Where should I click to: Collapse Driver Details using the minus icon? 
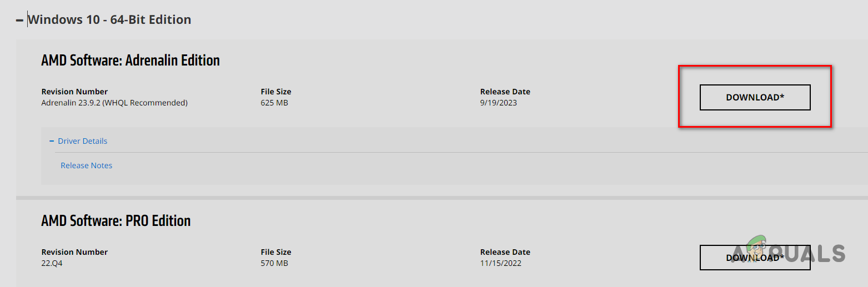(52, 141)
